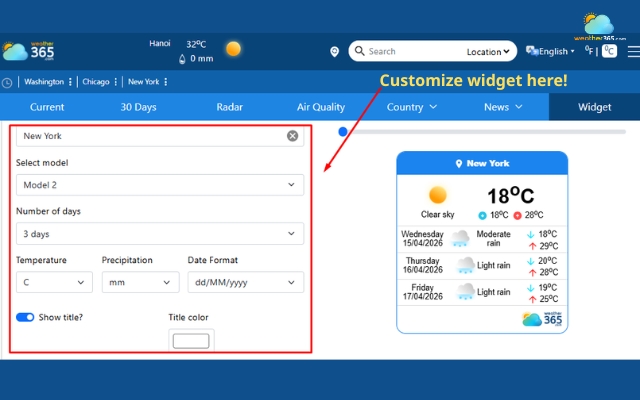Open the Title color picker swatch
Viewport: 640px width, 400px height.
pos(191,341)
